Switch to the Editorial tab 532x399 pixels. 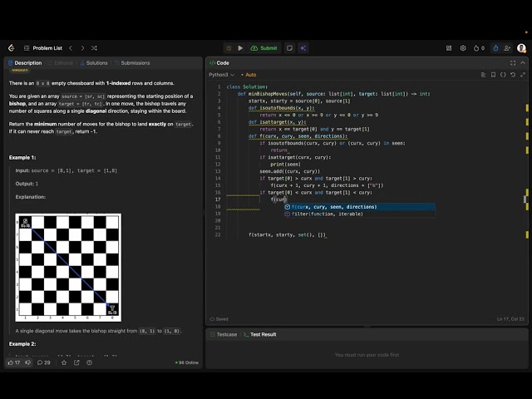61,63
